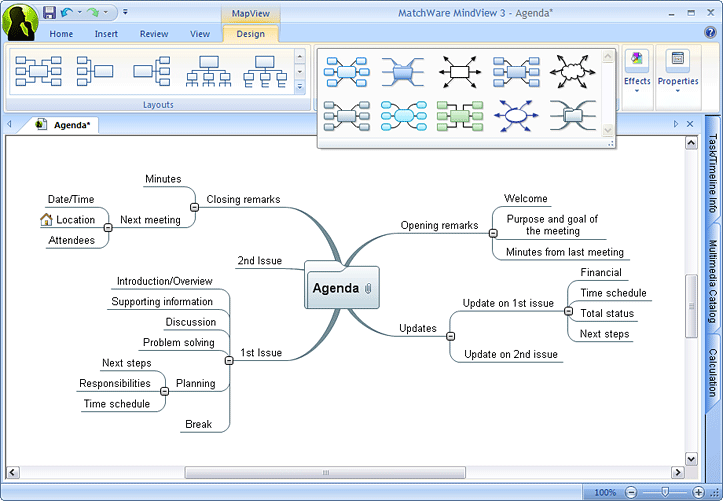Close the Agenda document with X
The image size is (723, 501).
tap(690, 124)
